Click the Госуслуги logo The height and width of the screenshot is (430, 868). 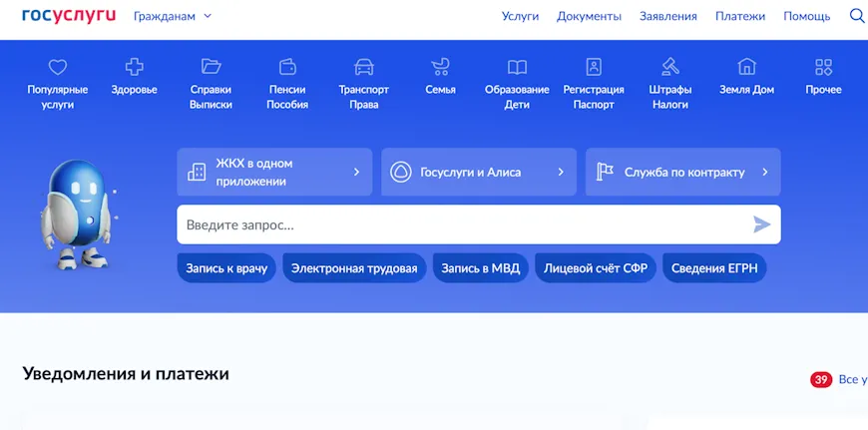point(69,16)
